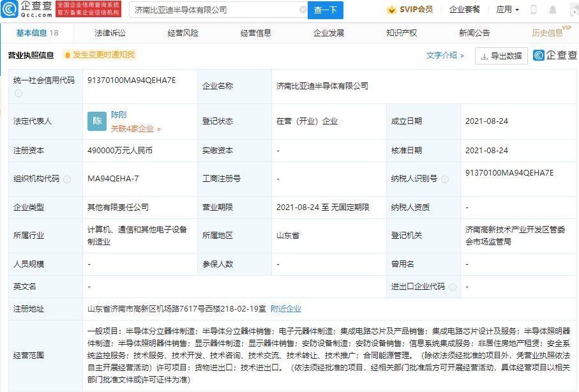Select company name 济南比亚迪半导体有限公司 in table
Viewport: 579px width, 392px height.
[x=322, y=86]
